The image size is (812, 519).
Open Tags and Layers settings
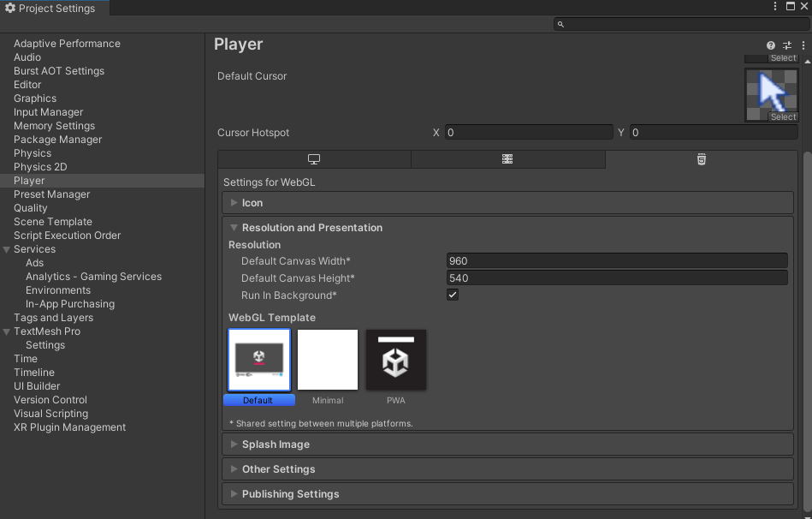53,318
